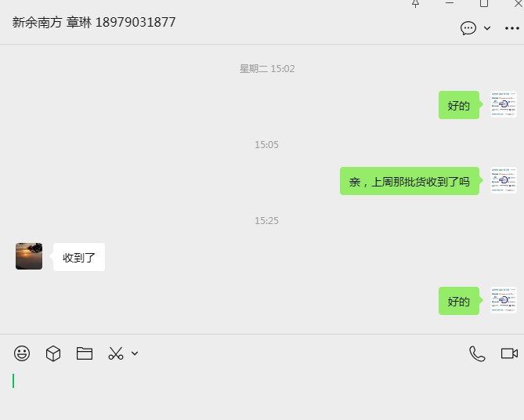Maximize the chat window
524x420 pixels.
(x=484, y=3)
